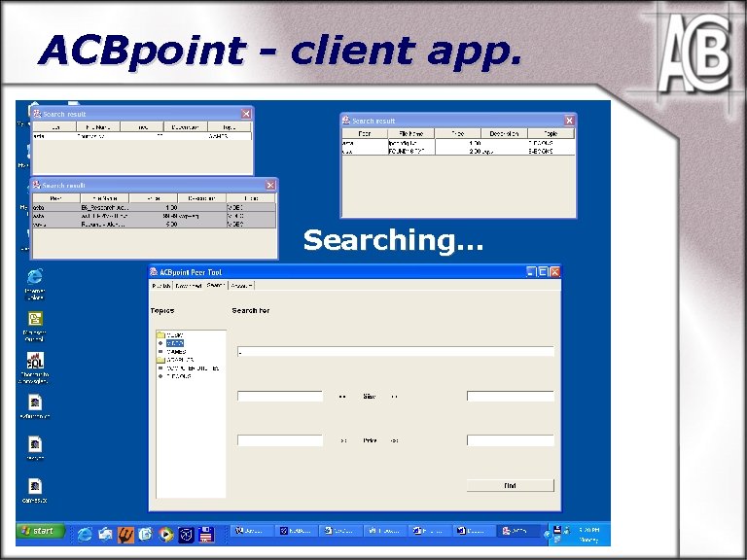Select the E-BOOKS topic at the tree bottom
The width and height of the screenshot is (747, 560).
click(x=179, y=376)
